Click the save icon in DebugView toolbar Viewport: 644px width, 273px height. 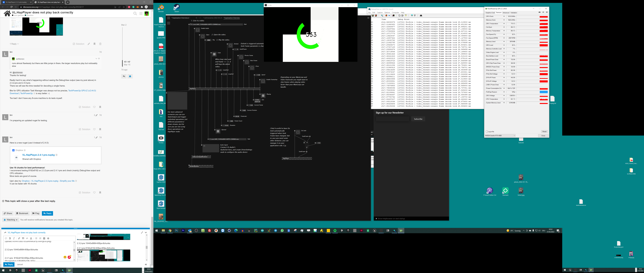pos(373,16)
